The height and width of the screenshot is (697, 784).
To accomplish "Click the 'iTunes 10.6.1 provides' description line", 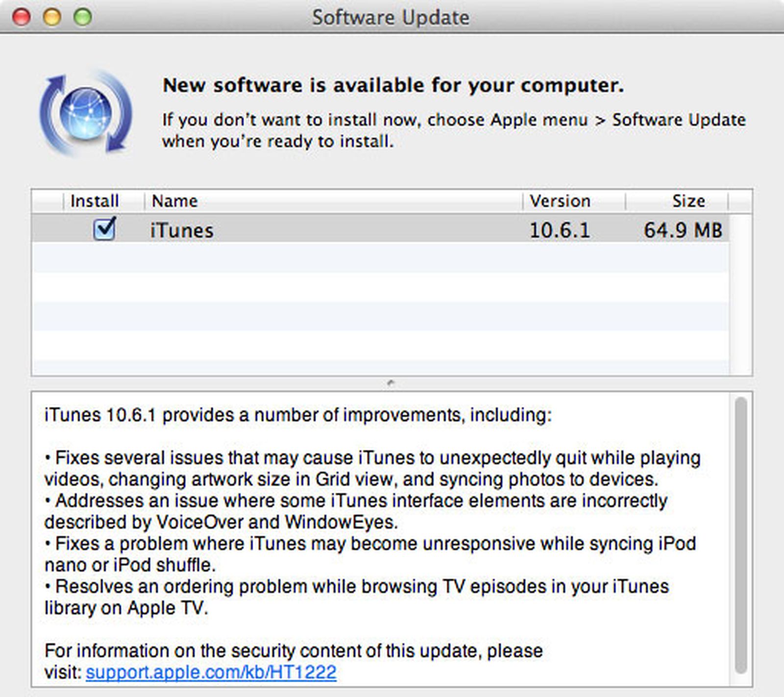I will (298, 415).
